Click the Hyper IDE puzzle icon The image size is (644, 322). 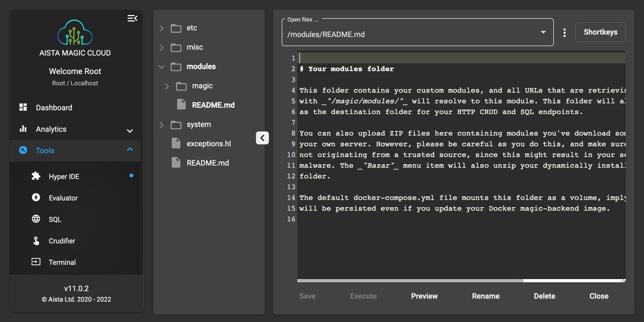pos(36,176)
